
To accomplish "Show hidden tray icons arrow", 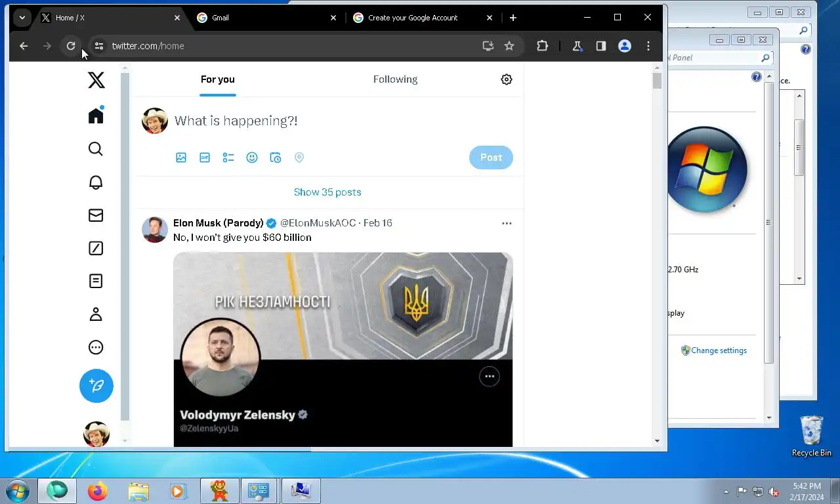I will click(726, 492).
